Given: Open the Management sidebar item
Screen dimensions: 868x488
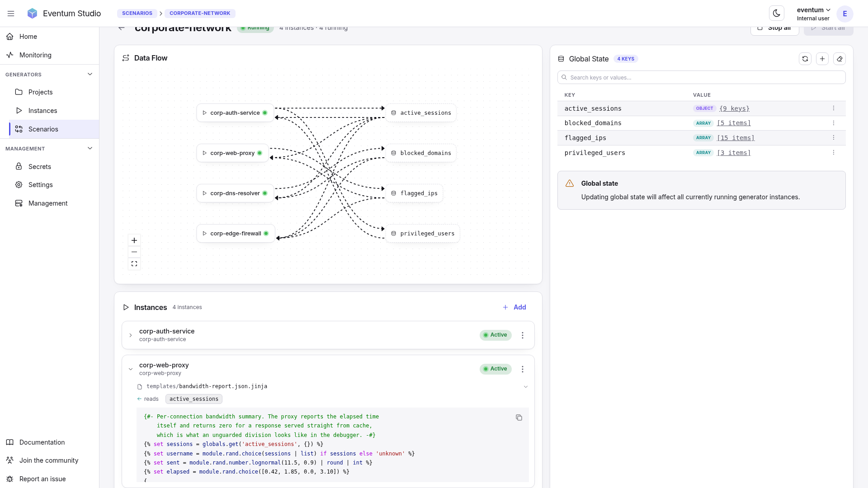Looking at the screenshot, I should [54, 203].
